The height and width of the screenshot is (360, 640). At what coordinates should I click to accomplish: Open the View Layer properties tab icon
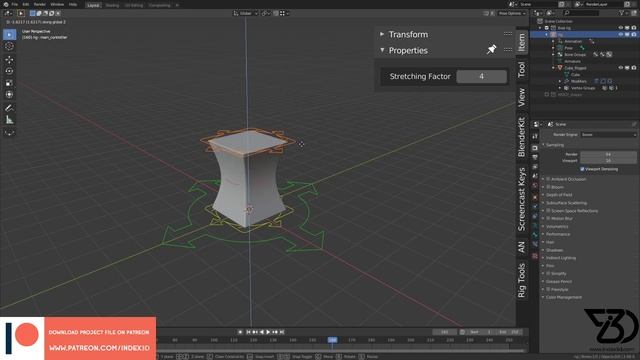coord(535,167)
